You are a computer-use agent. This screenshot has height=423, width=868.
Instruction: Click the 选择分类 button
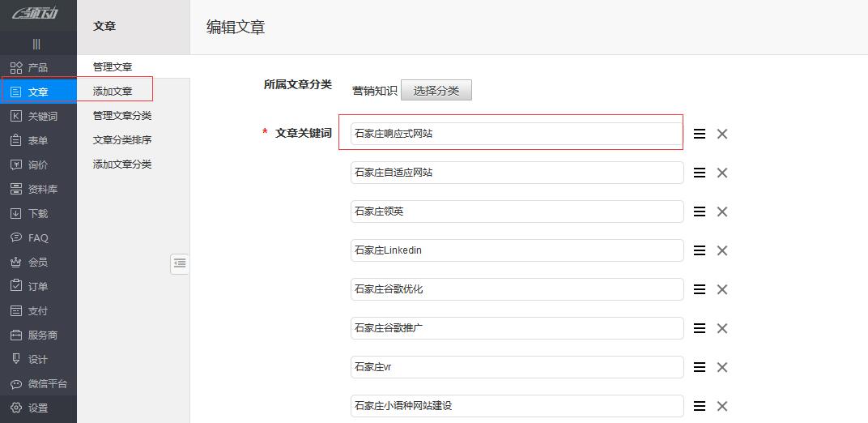pyautogui.click(x=436, y=90)
